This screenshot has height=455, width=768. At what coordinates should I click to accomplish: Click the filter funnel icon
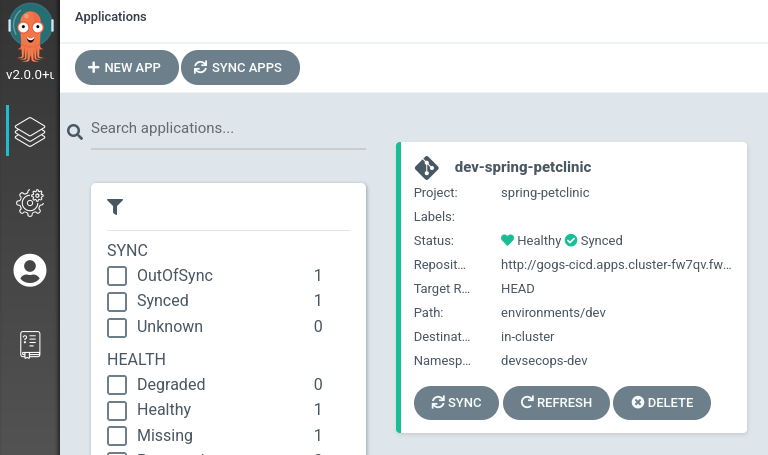[115, 207]
